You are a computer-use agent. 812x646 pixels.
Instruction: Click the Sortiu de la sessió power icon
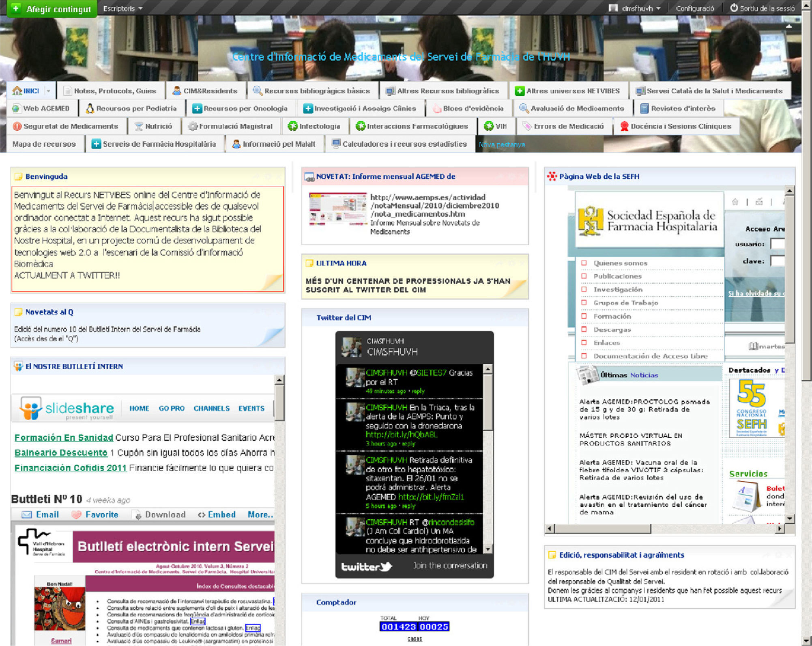click(x=733, y=8)
